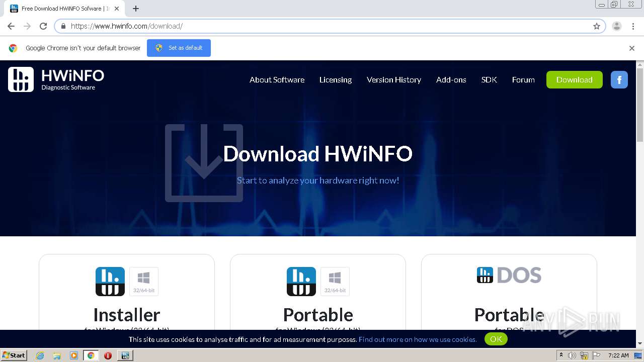Click the Windows 32/64-bit badge under Installer

point(144,282)
